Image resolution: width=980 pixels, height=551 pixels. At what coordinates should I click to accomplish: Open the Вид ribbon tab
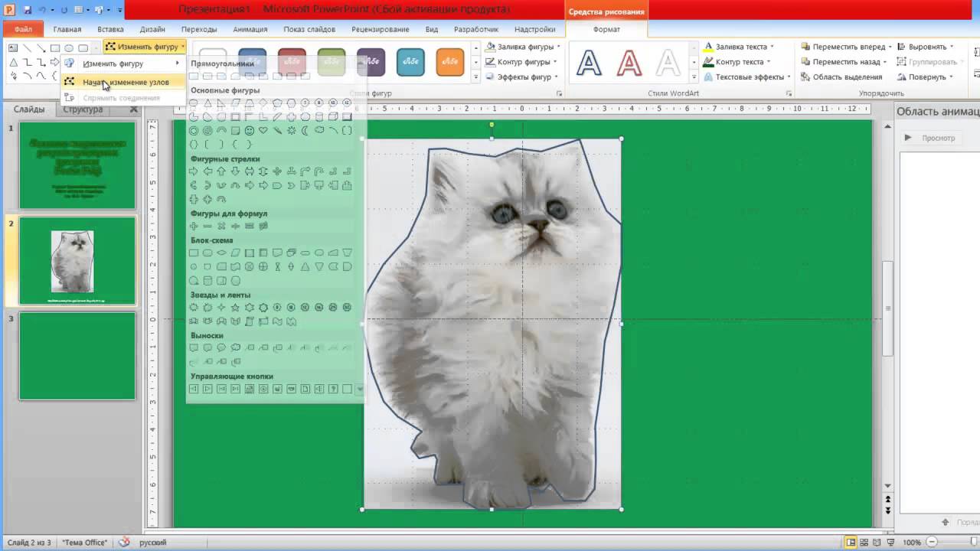click(x=432, y=29)
